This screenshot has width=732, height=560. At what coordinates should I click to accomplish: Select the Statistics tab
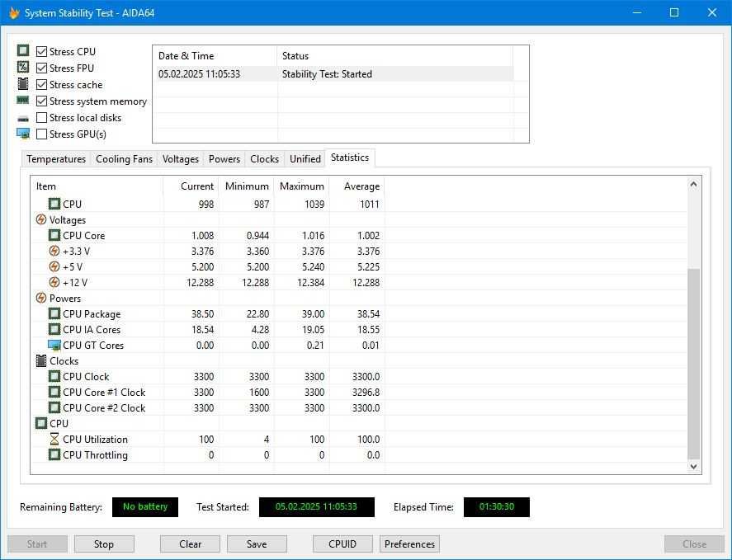pyautogui.click(x=350, y=158)
